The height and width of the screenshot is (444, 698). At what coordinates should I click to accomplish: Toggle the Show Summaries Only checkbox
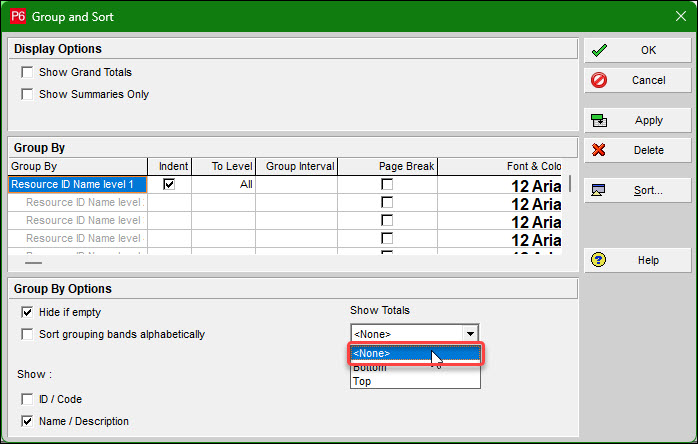[28, 94]
